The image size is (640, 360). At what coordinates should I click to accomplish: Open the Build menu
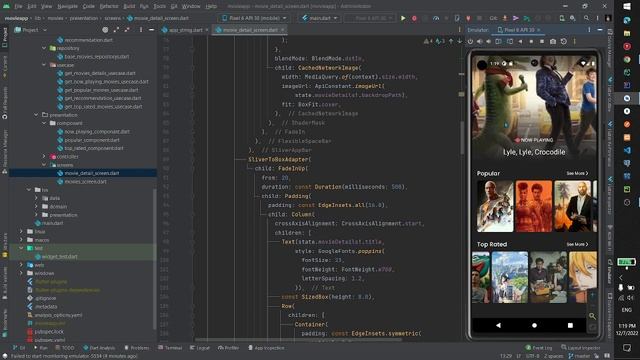pos(129,6)
